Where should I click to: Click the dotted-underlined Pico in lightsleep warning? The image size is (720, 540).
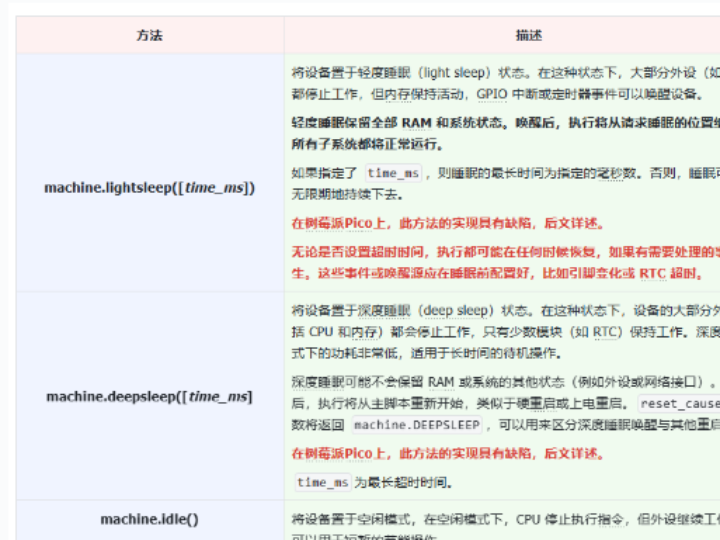tap(358, 224)
